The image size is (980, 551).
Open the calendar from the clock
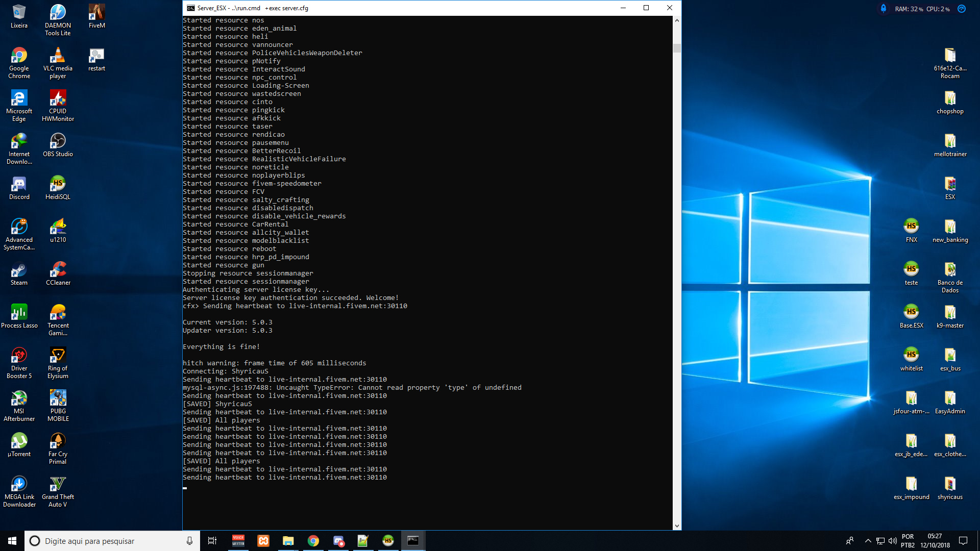click(934, 540)
